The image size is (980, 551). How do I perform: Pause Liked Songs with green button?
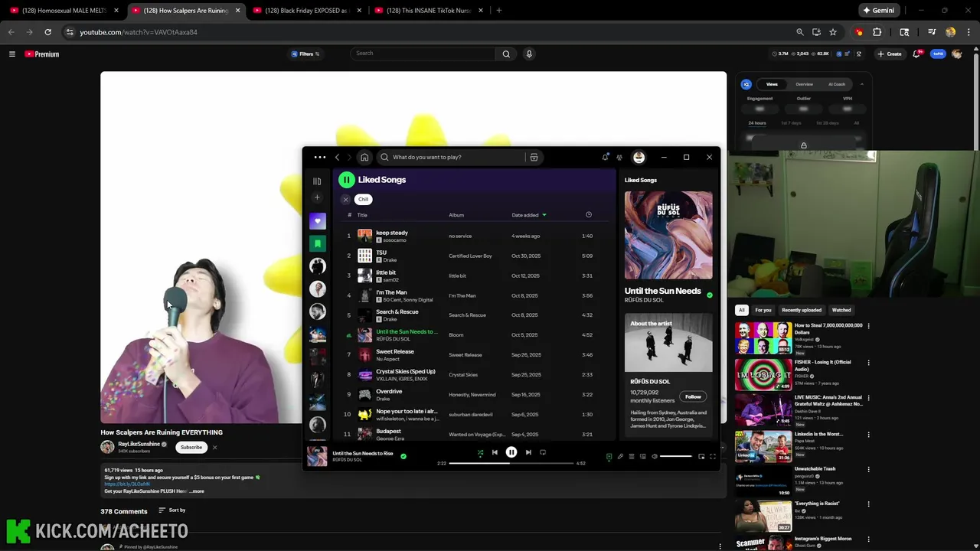[x=347, y=180]
